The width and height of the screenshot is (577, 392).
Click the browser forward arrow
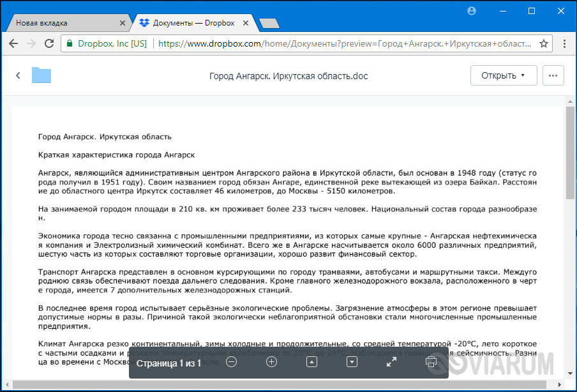(31, 43)
